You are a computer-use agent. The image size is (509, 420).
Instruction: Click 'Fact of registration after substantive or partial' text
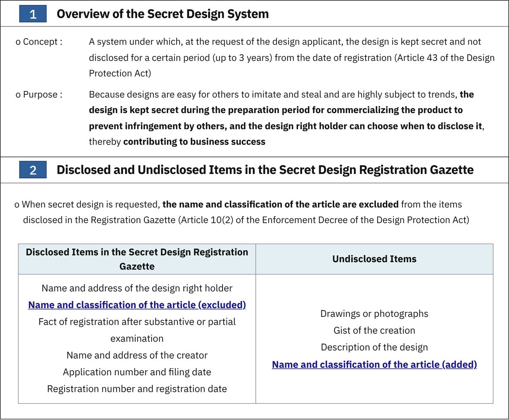(x=137, y=322)
